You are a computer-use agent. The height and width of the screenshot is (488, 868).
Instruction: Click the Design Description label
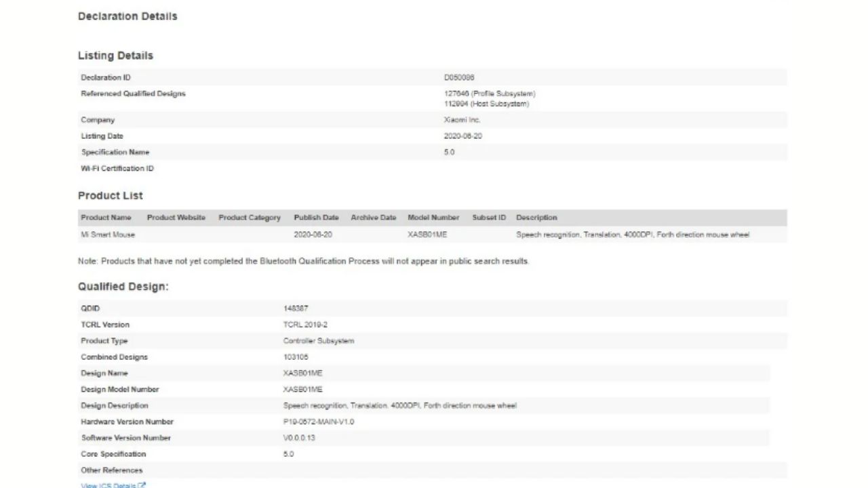click(x=115, y=406)
